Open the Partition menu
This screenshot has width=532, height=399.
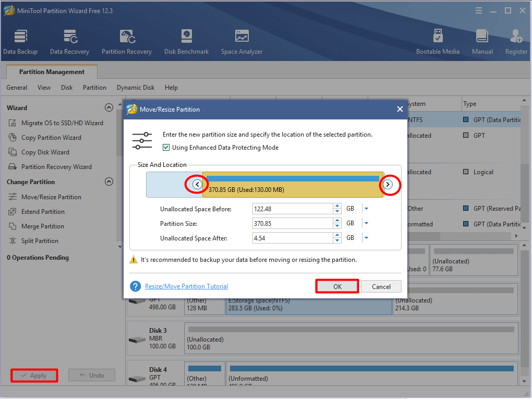tap(94, 88)
